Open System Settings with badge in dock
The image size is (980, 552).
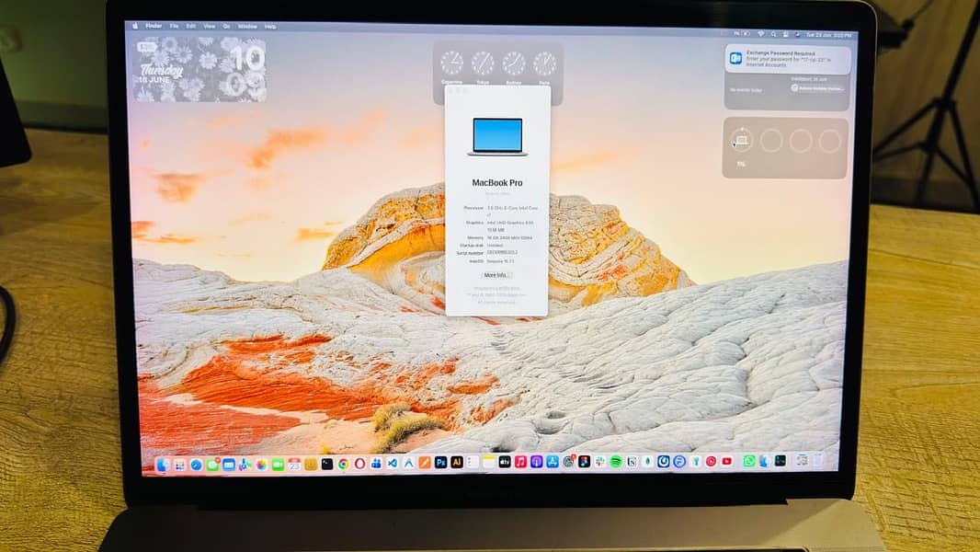[x=569, y=461]
